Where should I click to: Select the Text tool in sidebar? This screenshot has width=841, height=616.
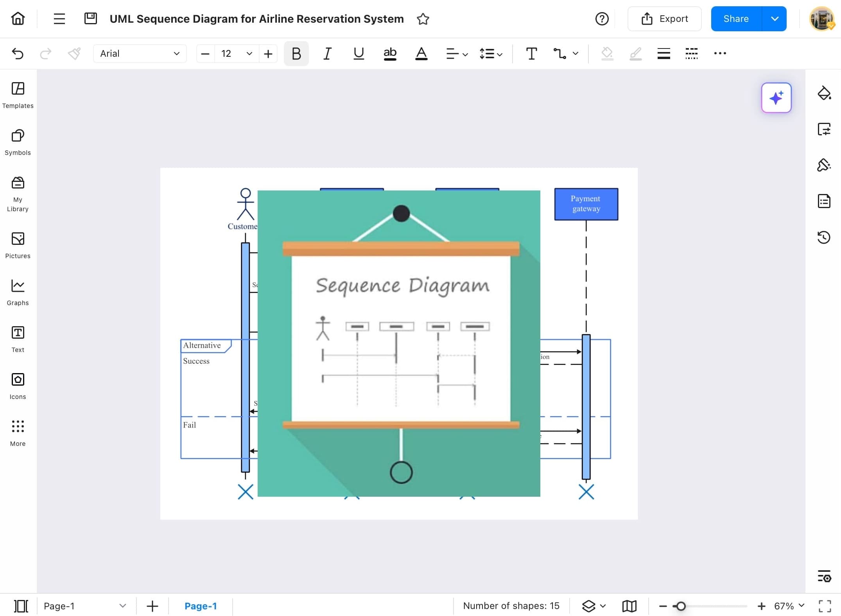tap(17, 338)
